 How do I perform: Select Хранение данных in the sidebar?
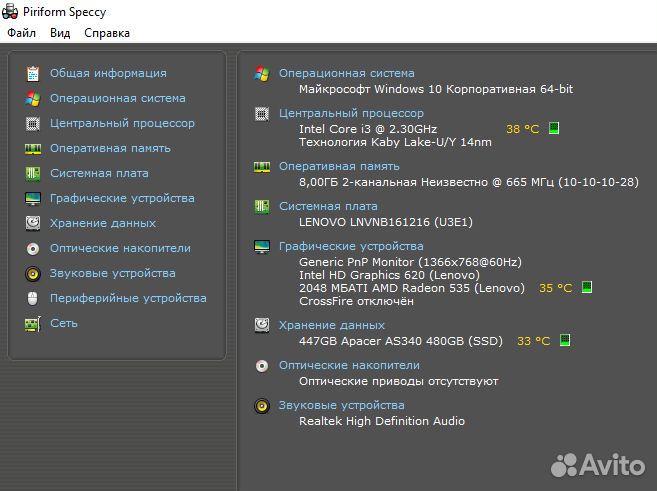click(103, 223)
